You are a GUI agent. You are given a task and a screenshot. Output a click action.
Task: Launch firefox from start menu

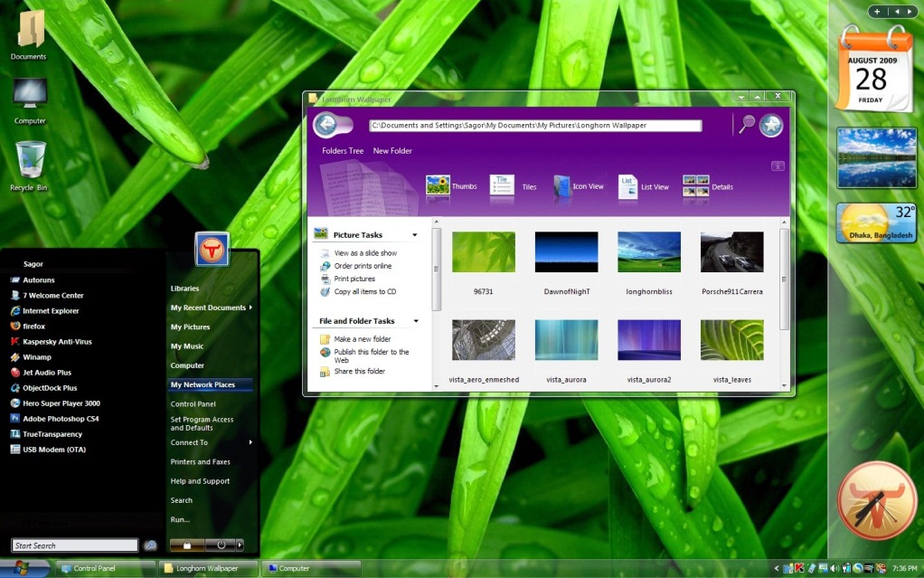[33, 327]
